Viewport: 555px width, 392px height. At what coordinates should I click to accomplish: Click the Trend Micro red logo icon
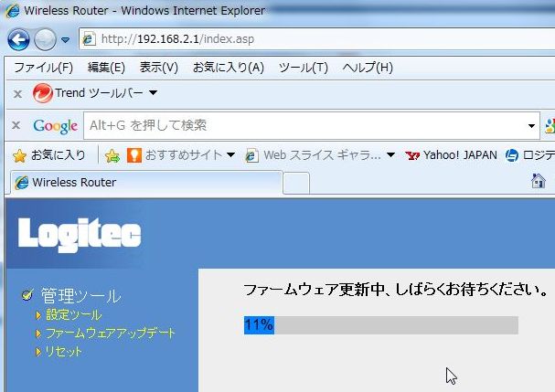[42, 93]
